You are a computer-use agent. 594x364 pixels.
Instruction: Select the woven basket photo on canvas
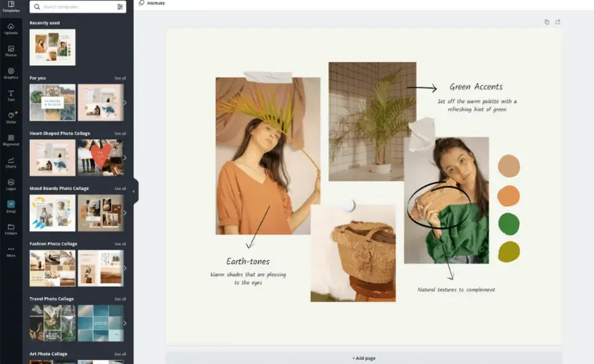353,253
